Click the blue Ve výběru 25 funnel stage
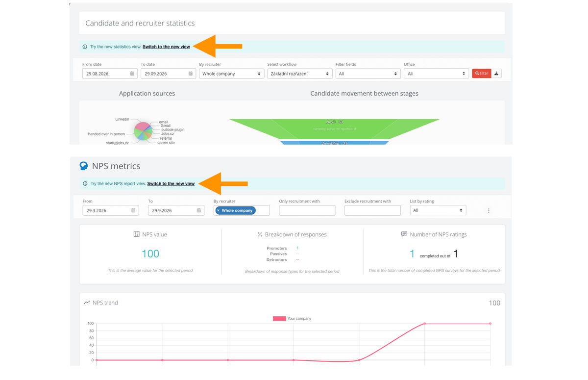This screenshot has height=380, width=588. (334, 143)
